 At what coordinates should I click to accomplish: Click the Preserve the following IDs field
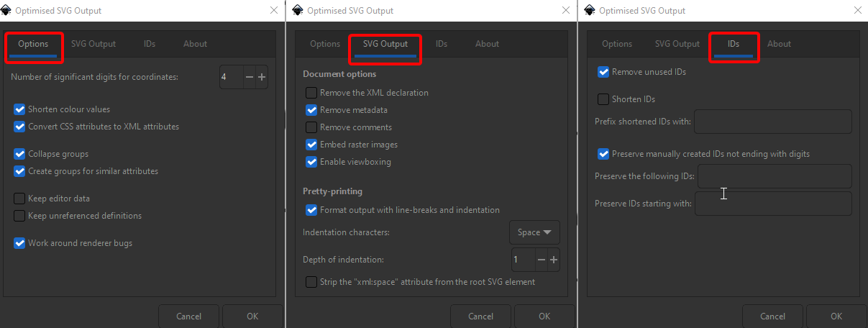[775, 176]
